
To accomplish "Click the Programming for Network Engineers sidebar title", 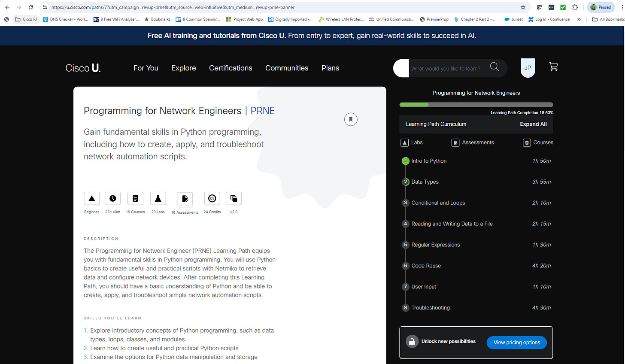I will pyautogui.click(x=476, y=93).
